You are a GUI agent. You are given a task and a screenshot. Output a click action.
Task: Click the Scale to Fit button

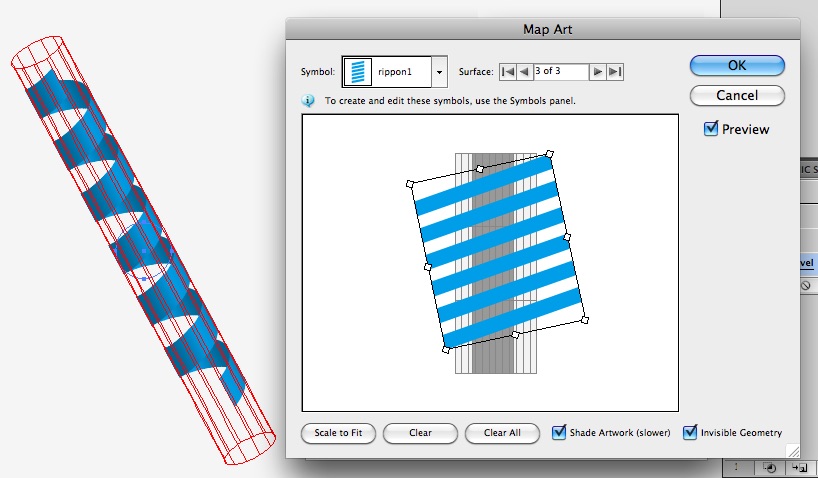(338, 433)
